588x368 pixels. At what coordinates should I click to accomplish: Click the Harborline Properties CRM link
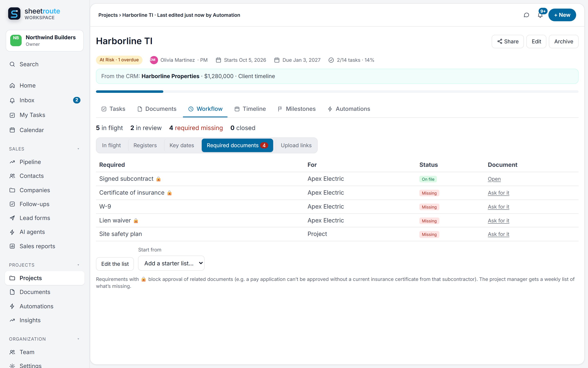pos(170,76)
